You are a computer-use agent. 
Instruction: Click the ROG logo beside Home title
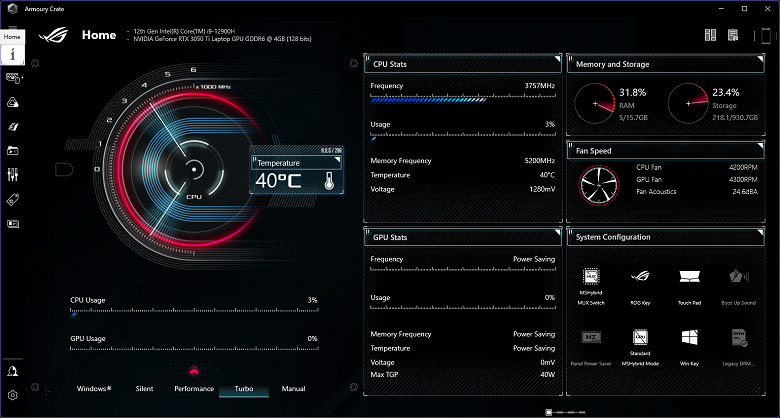click(53, 35)
